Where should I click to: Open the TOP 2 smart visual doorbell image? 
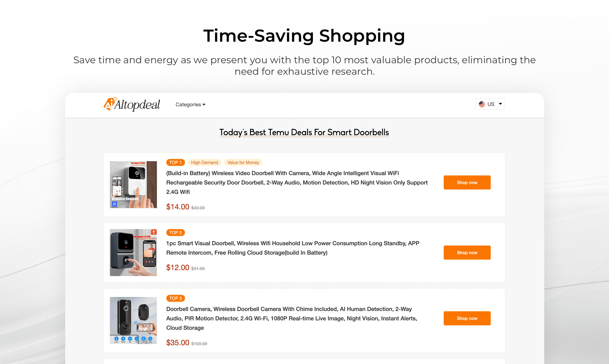point(133,252)
